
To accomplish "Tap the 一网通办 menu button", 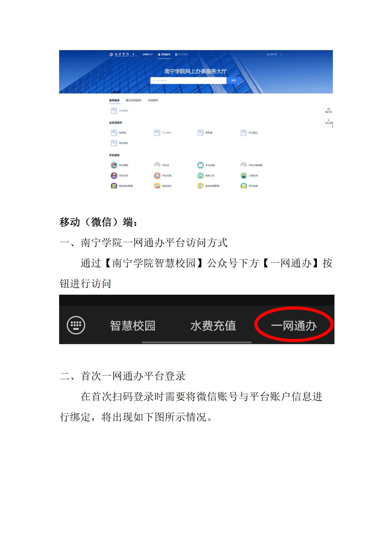I will [x=294, y=325].
